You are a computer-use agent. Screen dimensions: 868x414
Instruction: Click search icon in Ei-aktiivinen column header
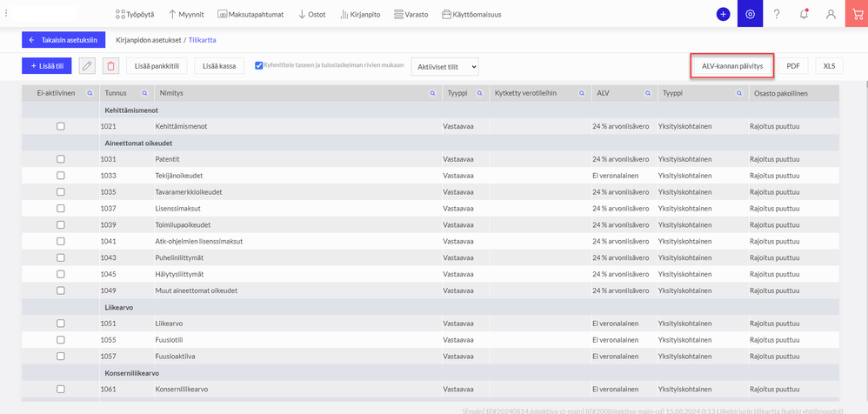[90, 94]
